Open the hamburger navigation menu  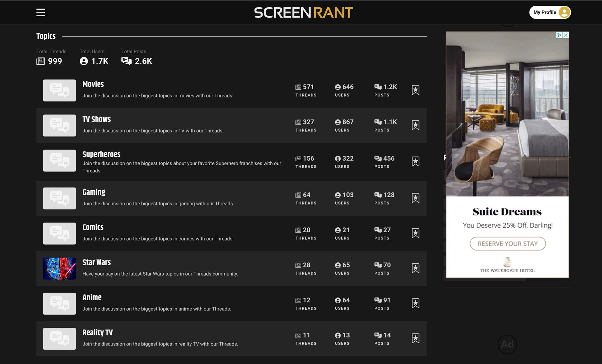click(x=41, y=13)
